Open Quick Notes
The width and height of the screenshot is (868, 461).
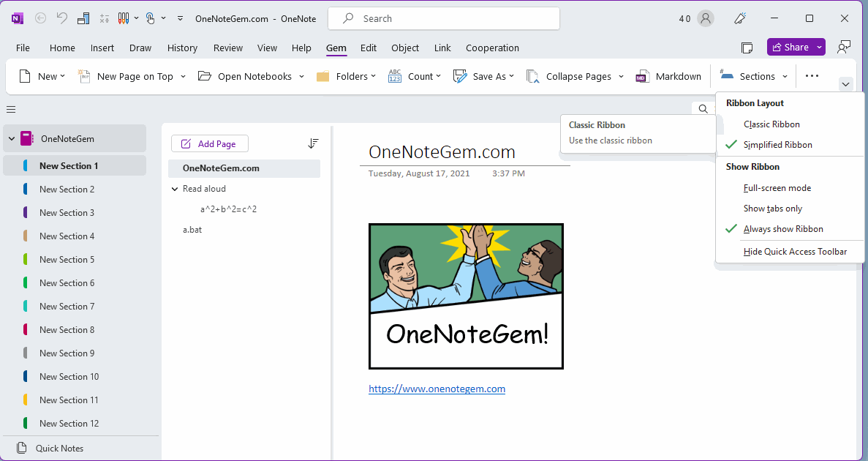coord(59,449)
